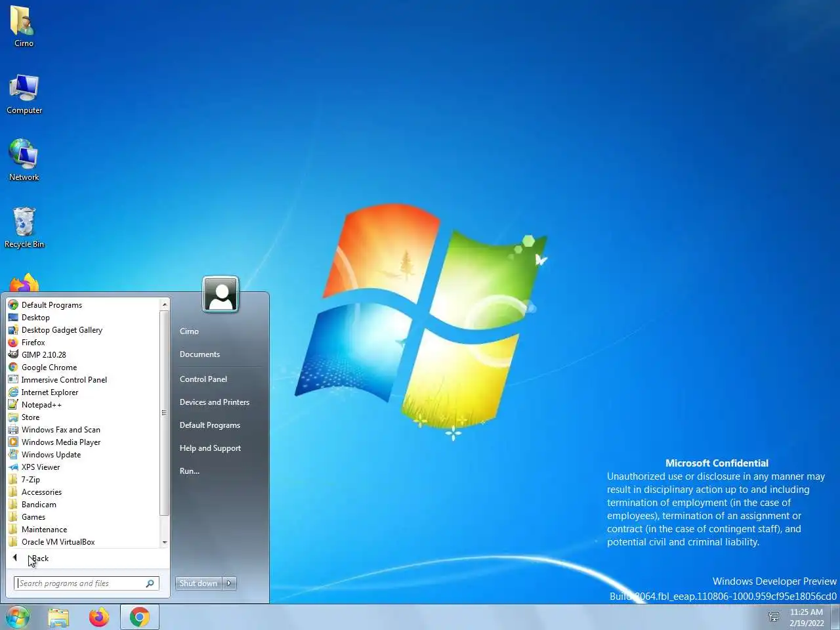Open the Computer desktop icon
This screenshot has width=840, height=630.
coord(24,94)
